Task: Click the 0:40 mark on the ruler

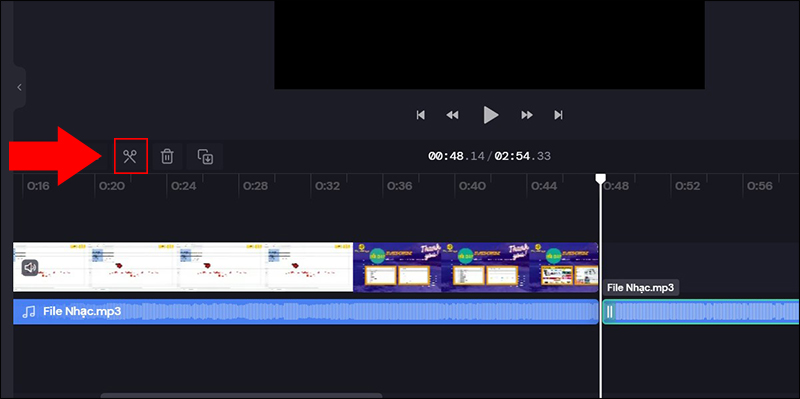Action: pyautogui.click(x=472, y=186)
